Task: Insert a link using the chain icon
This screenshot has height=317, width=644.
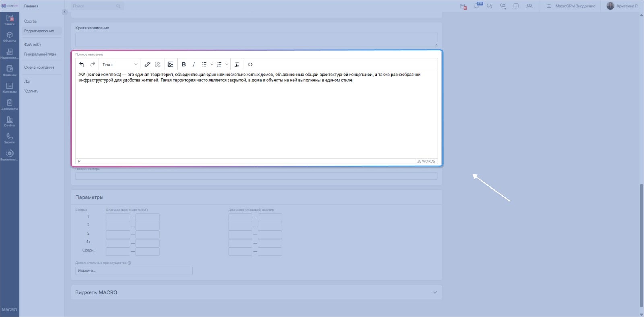Action: coord(147,64)
